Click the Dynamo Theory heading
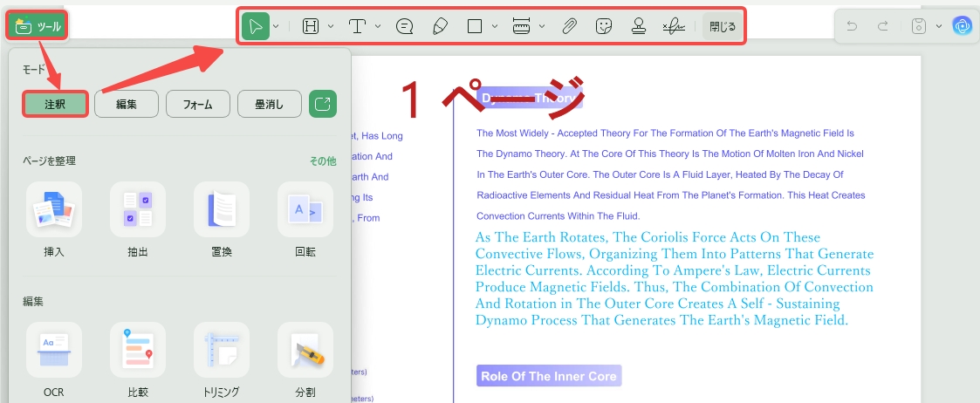 (x=530, y=98)
